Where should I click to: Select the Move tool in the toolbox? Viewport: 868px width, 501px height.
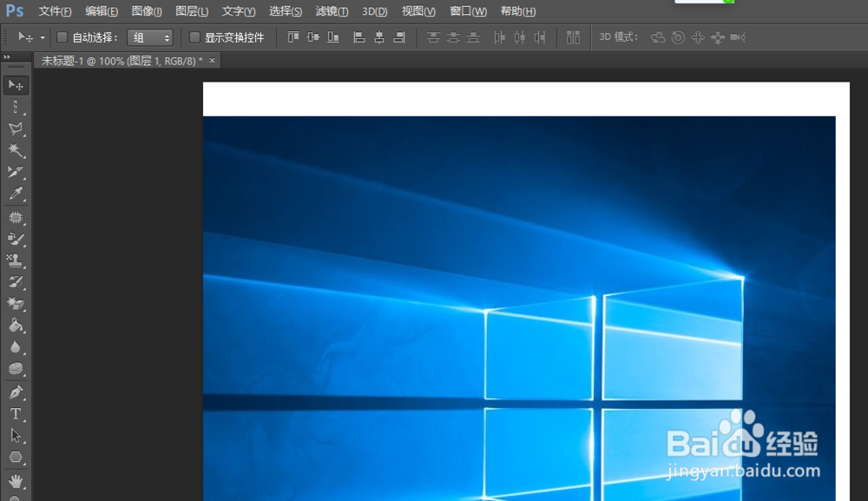16,85
